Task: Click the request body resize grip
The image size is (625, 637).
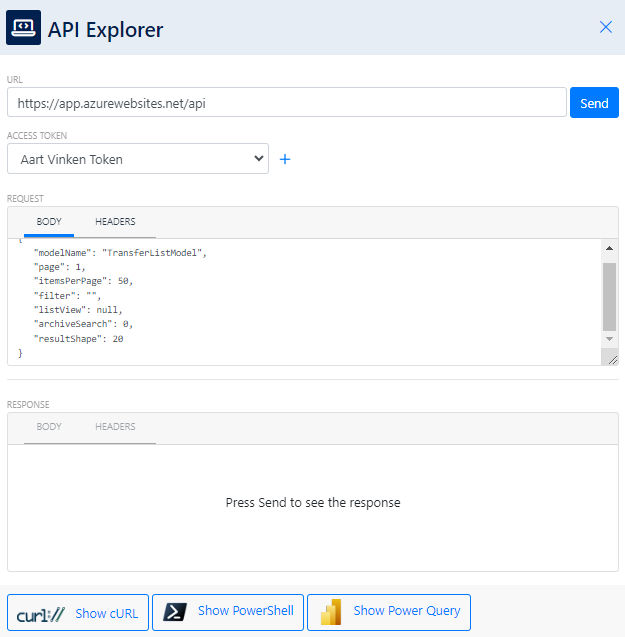Action: coord(612,360)
